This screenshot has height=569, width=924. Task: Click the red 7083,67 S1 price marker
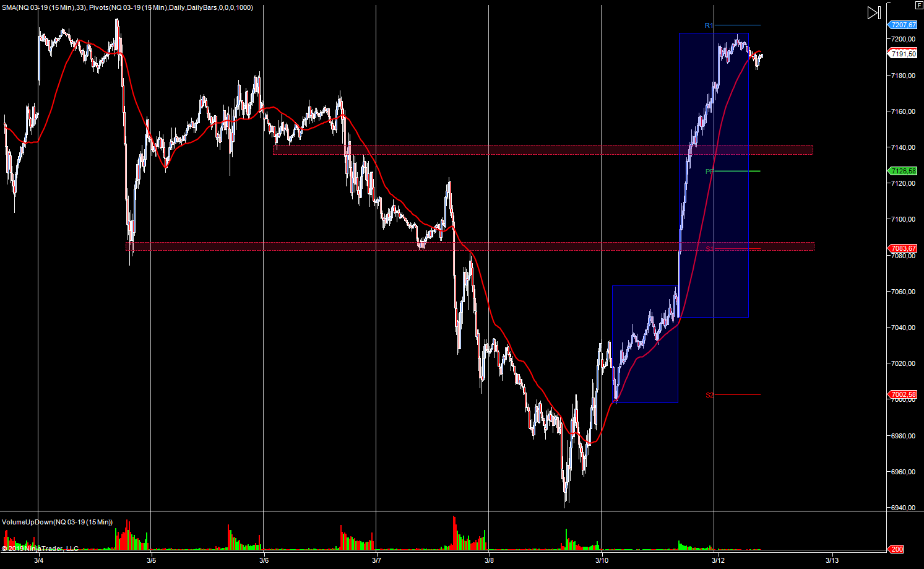click(x=902, y=248)
